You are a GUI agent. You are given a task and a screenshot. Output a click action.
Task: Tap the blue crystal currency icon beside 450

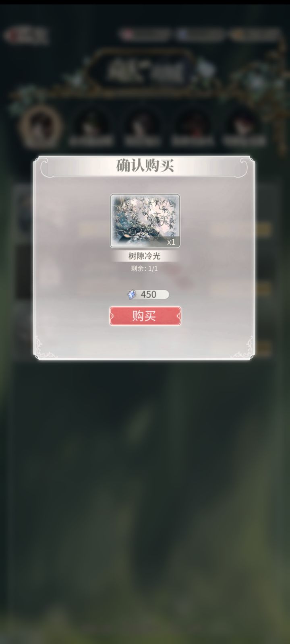tap(132, 295)
